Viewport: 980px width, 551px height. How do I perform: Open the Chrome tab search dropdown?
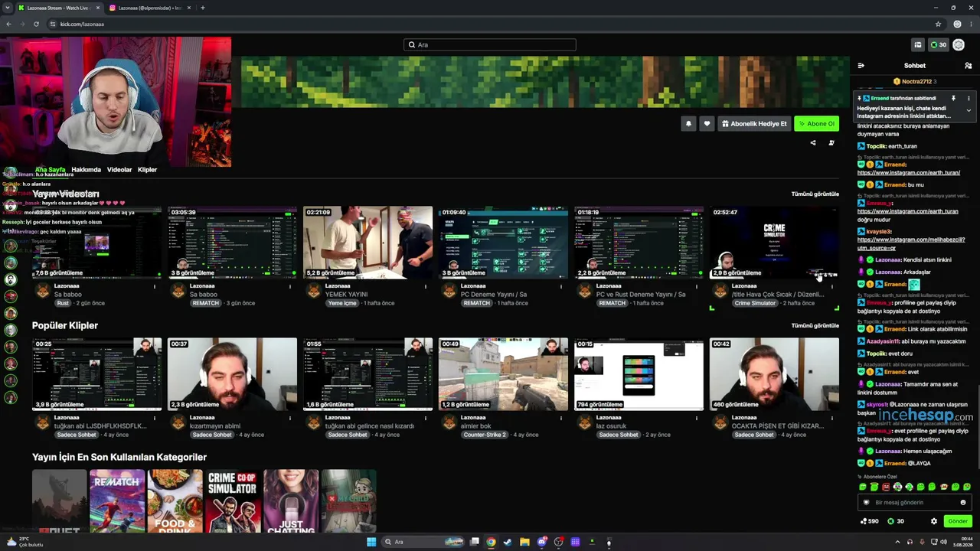click(8, 8)
